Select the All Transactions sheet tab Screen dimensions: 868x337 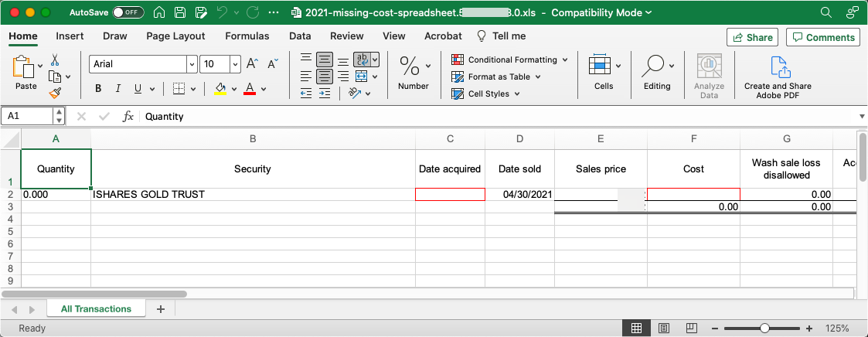pos(97,308)
